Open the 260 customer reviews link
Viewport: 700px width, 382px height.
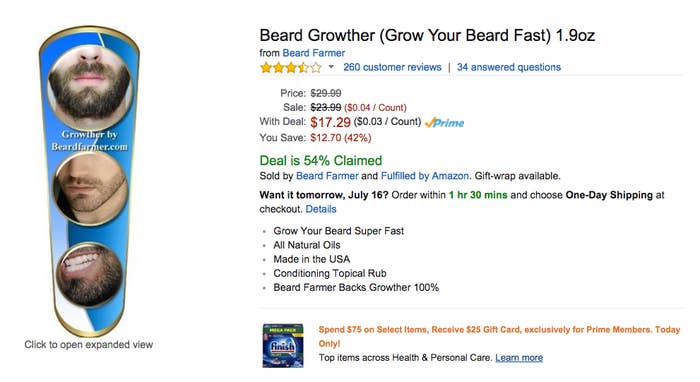(x=392, y=67)
